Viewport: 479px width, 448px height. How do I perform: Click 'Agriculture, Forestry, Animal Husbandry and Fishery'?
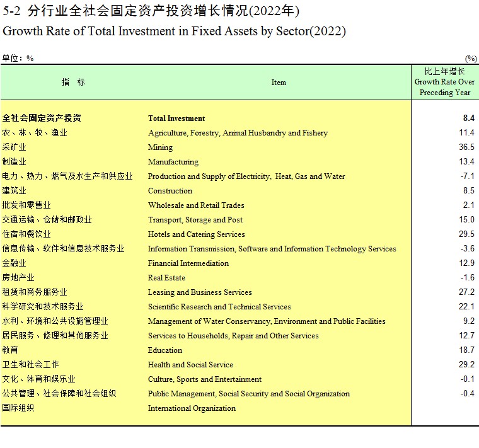click(238, 133)
